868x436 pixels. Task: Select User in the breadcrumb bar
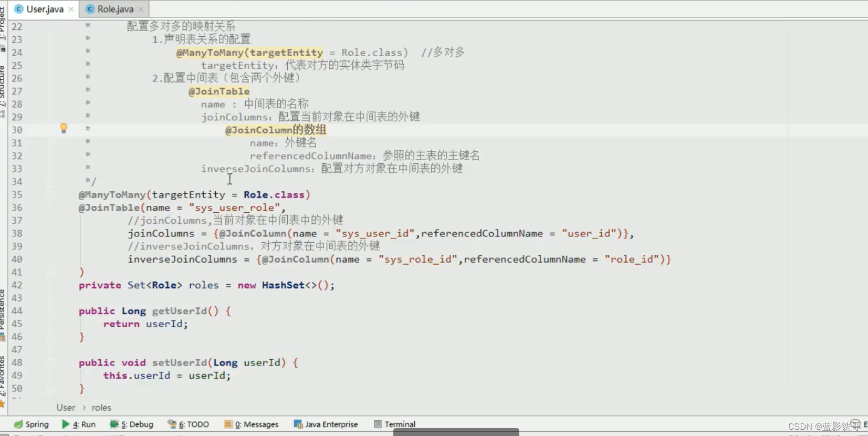[x=66, y=408]
